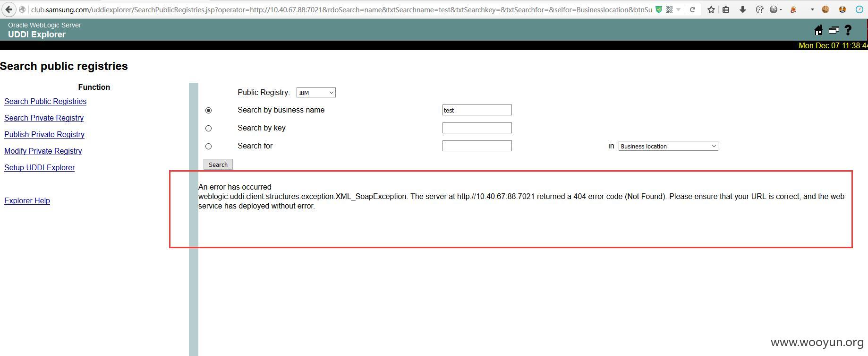Click the orange L coin extension icon
868x356 pixels.
[842, 9]
